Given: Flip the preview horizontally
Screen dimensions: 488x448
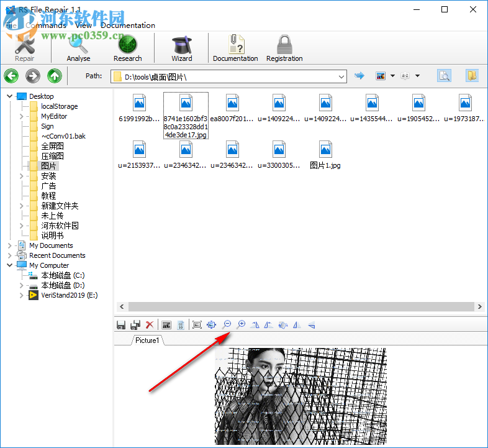Looking at the screenshot, I should pos(297,325).
